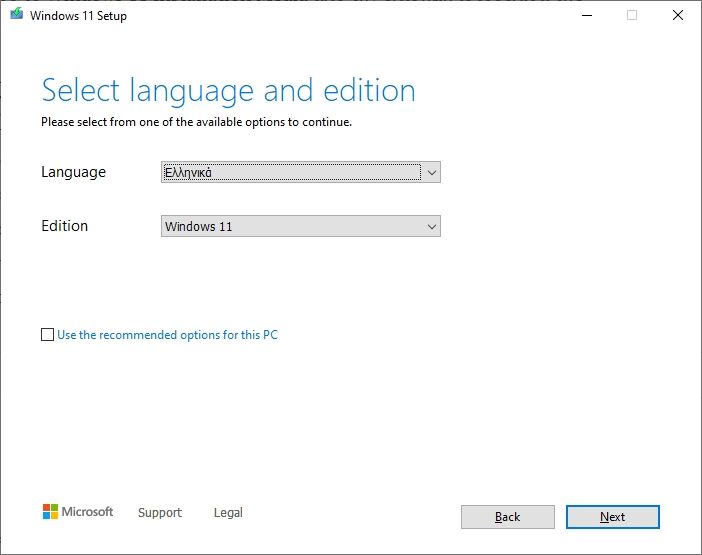The width and height of the screenshot is (702, 555).
Task: Close the Windows 11 Setup window
Action: coord(678,15)
